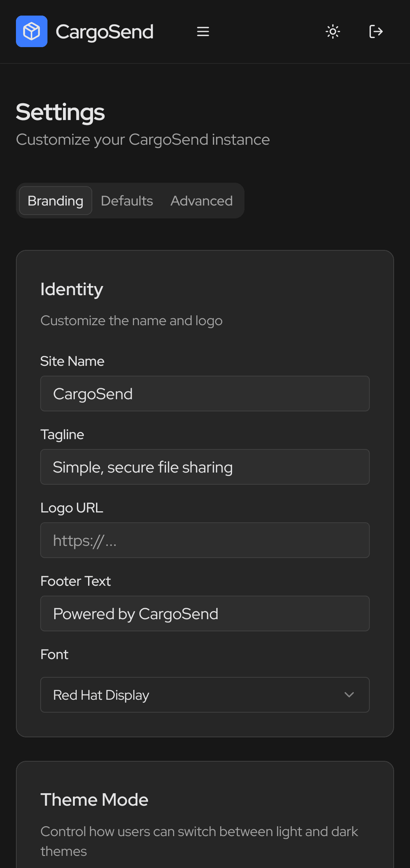The height and width of the screenshot is (868, 410).
Task: Click the 'Customize your CargoSend instance' subtitle
Action: pos(143,140)
